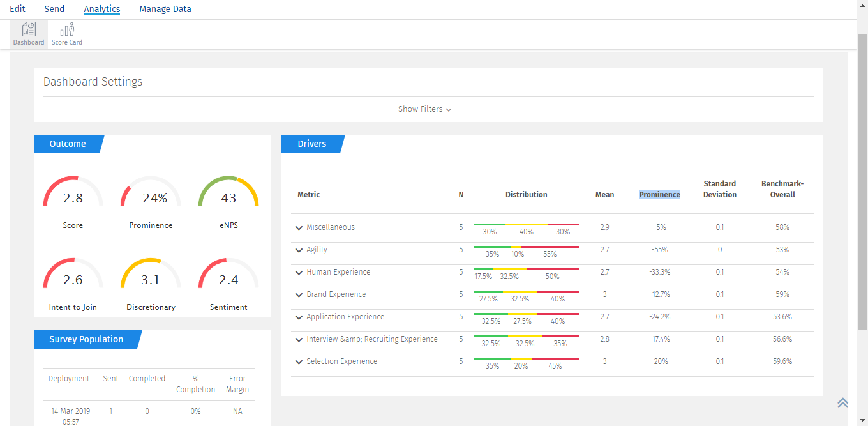This screenshot has width=868, height=426.
Task: Click the blue scroll-to-top double chevron
Action: coord(842,403)
